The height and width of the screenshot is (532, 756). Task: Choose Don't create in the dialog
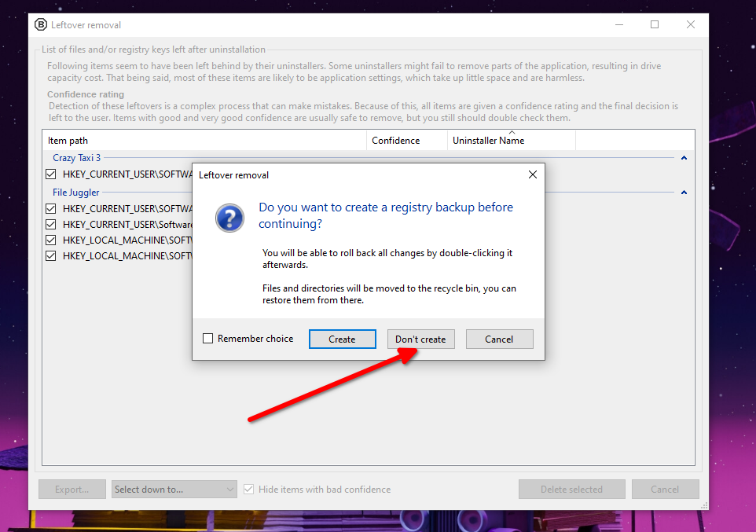pos(421,339)
